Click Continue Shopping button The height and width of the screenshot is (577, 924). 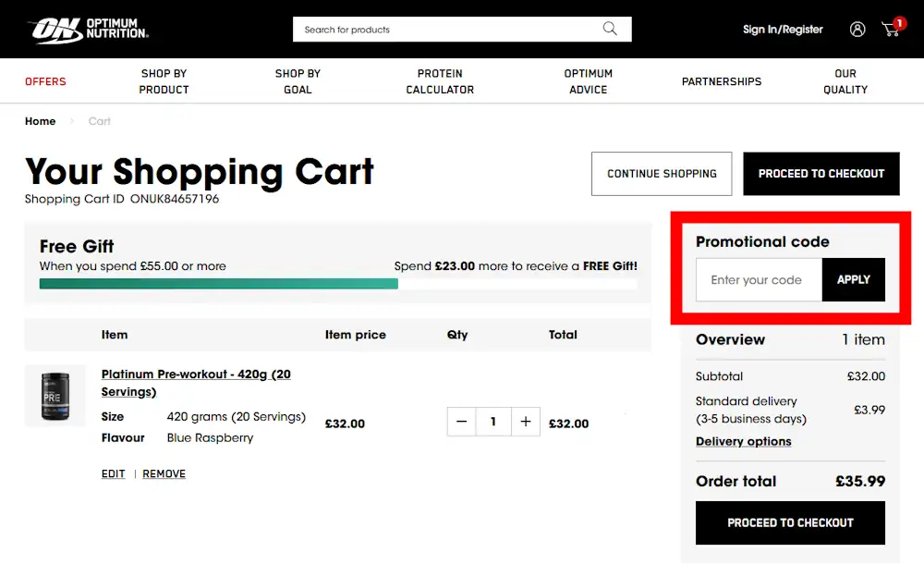[x=662, y=174]
